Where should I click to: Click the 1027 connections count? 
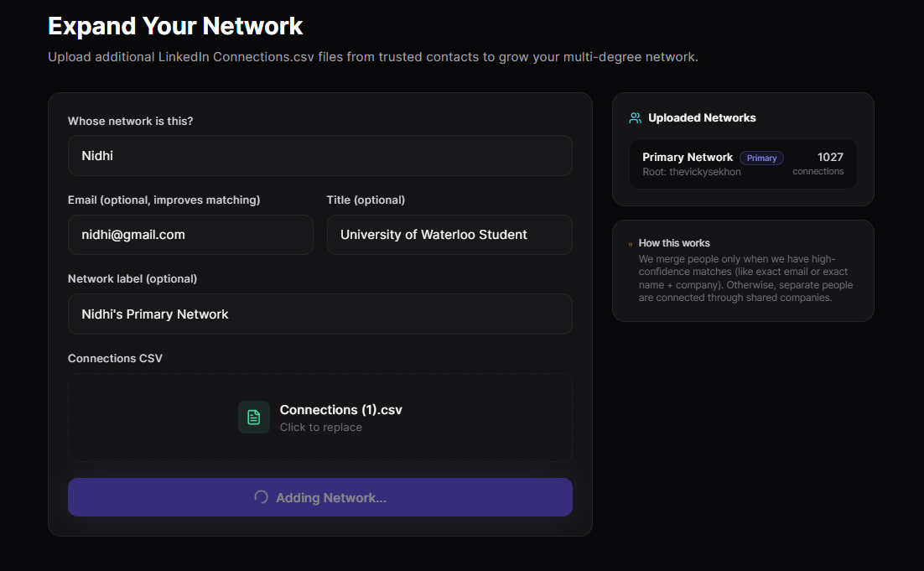(x=830, y=157)
